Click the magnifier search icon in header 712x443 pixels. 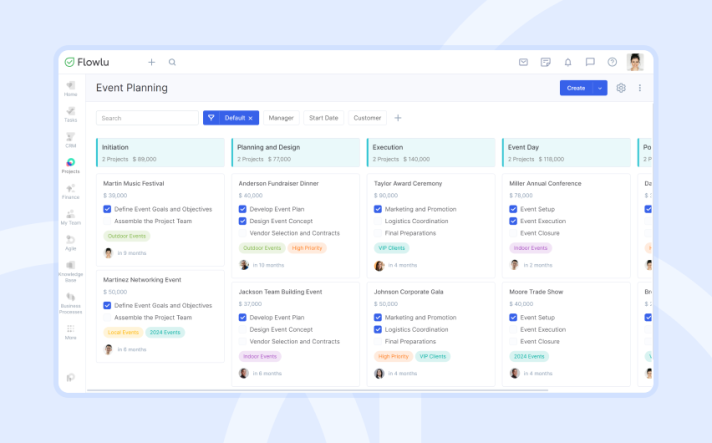point(172,62)
